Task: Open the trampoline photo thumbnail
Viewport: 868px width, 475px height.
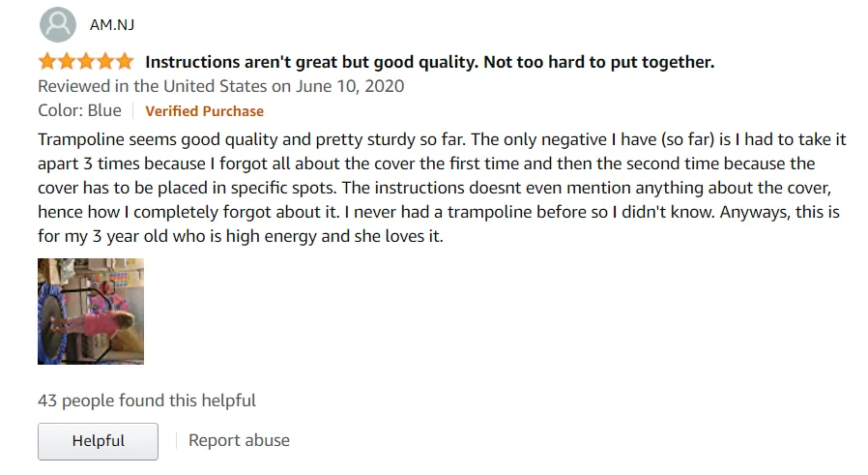Action: pyautogui.click(x=91, y=312)
